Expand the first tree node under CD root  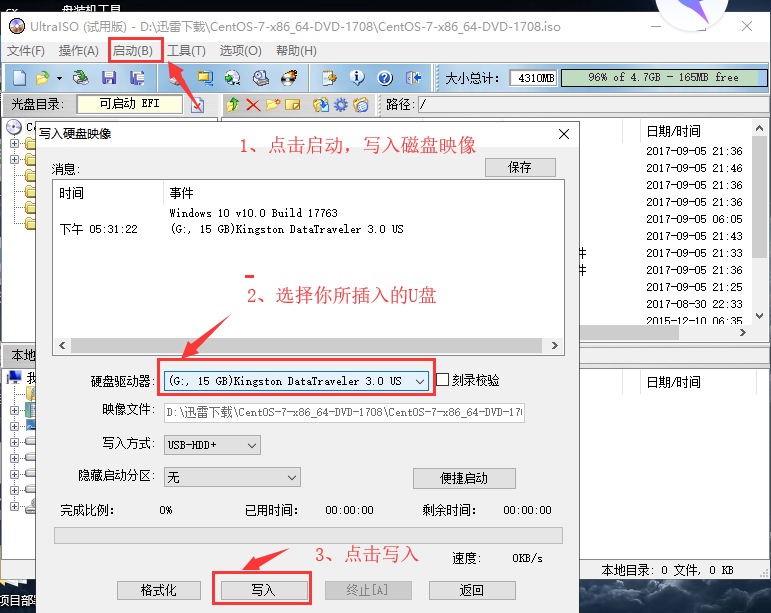pyautogui.click(x=15, y=144)
